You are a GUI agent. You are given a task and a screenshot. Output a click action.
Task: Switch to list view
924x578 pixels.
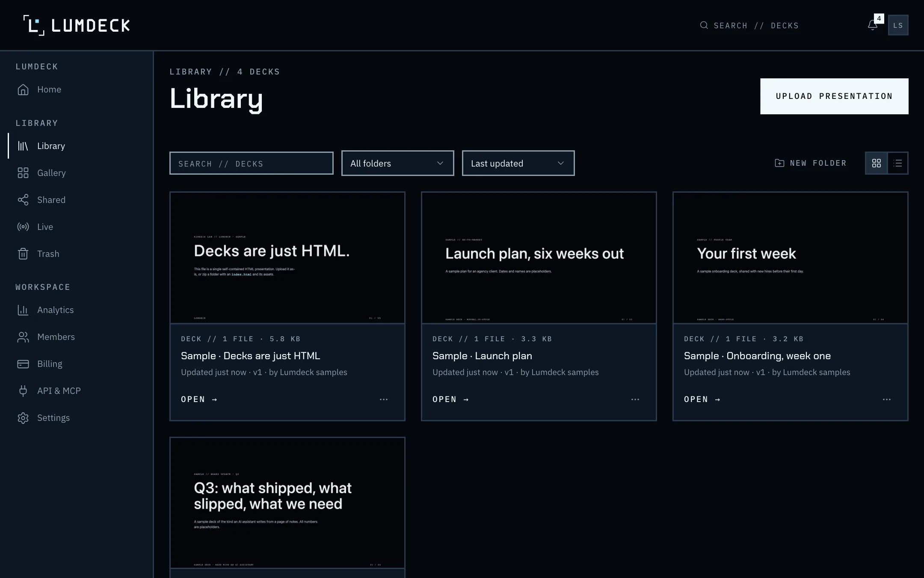pyautogui.click(x=898, y=163)
